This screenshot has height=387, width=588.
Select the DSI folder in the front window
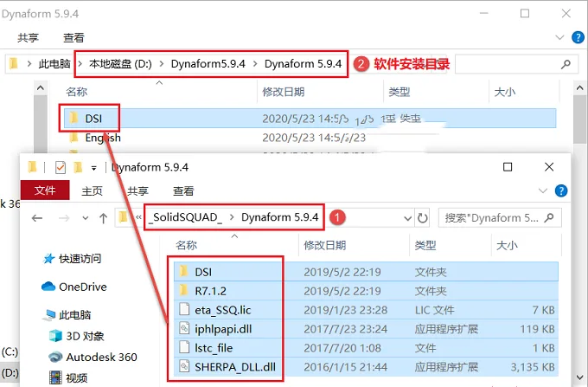click(366, 272)
